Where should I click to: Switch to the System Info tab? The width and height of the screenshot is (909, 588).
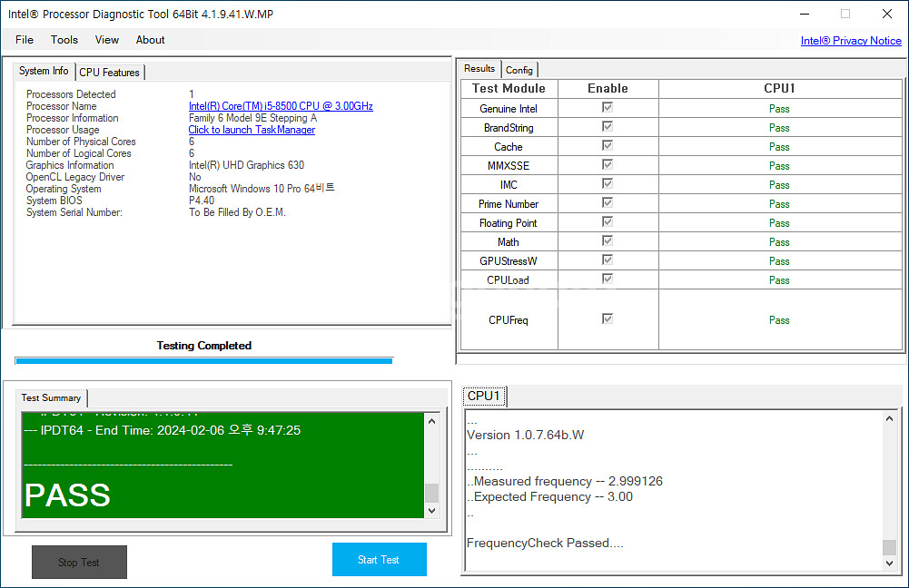[x=44, y=71]
